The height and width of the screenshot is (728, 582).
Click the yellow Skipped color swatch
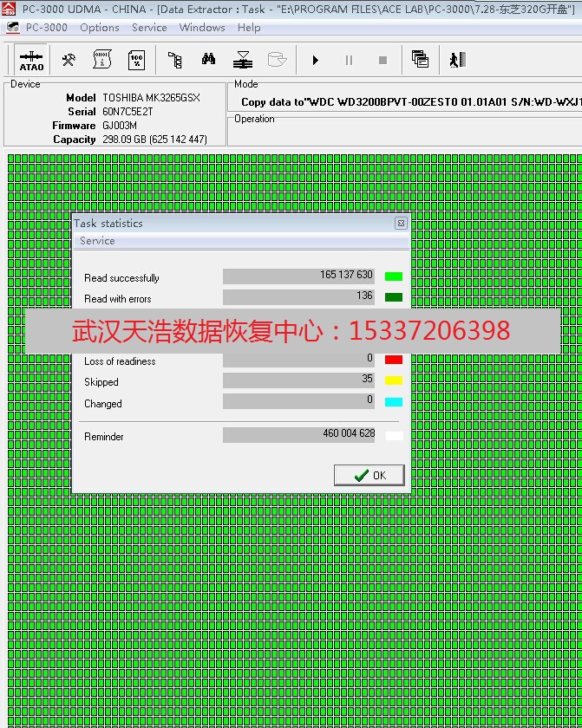point(394,380)
